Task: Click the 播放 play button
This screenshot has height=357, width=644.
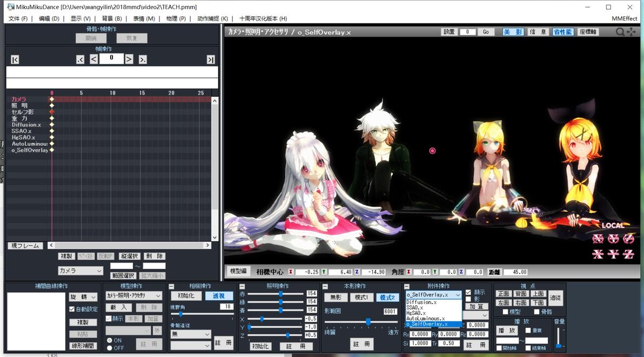Action: [x=507, y=331]
